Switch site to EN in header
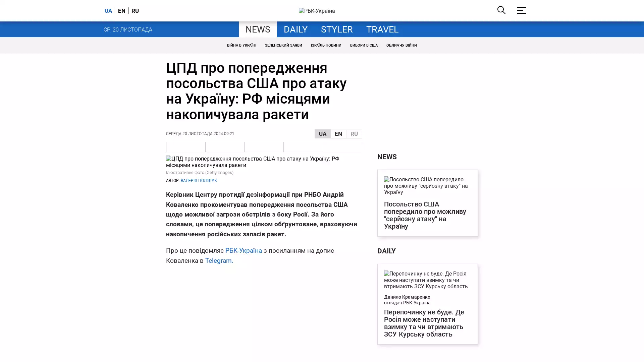The image size is (644, 362). (121, 11)
